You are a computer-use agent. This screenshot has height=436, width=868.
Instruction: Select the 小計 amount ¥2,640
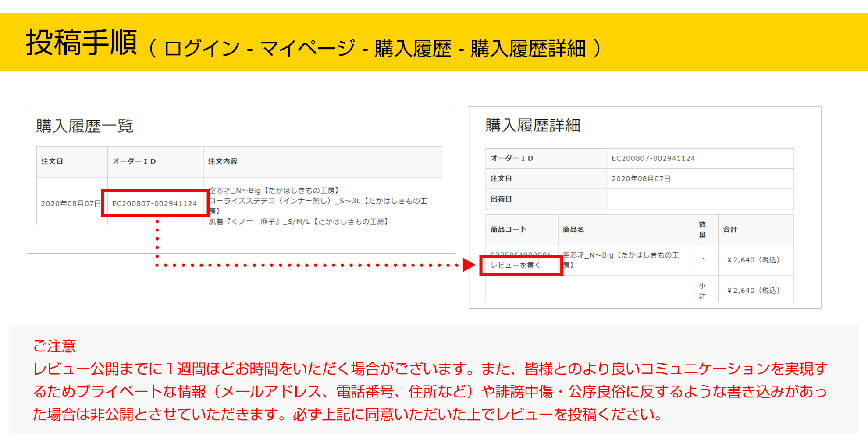(753, 291)
